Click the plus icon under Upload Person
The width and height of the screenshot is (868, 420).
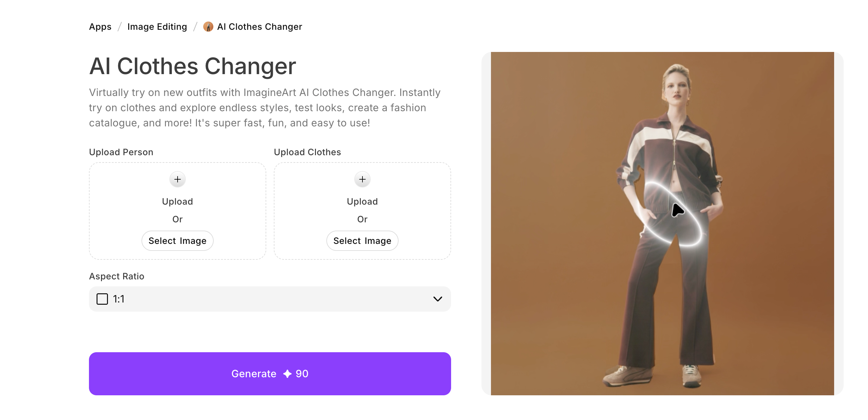(x=178, y=179)
